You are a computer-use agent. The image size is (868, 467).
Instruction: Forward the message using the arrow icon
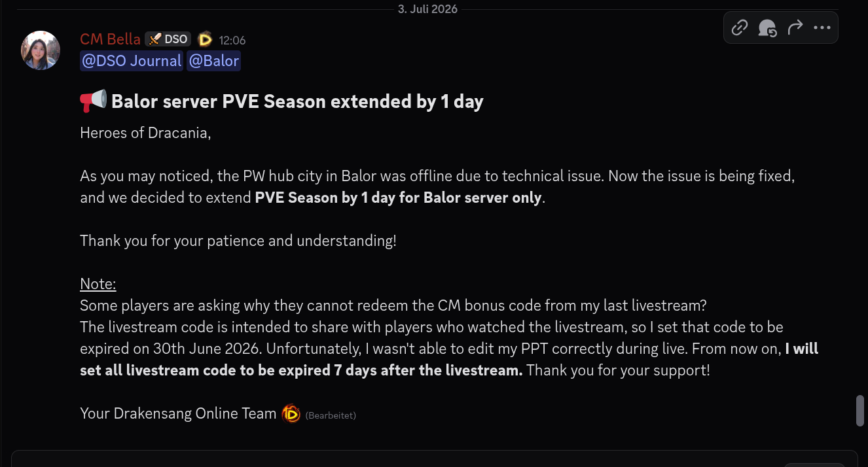pos(795,27)
